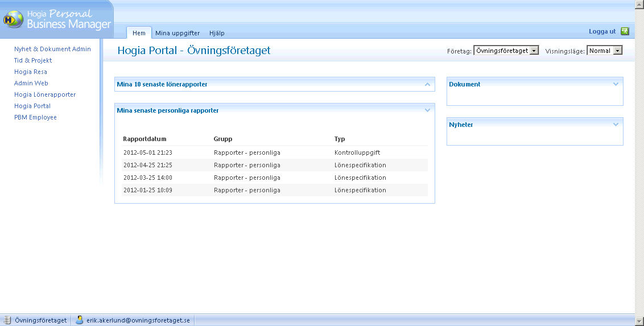Click Lönespecifikation in the 2012-01-25 row
Viewport: 644px width, 326px height.
[360, 190]
